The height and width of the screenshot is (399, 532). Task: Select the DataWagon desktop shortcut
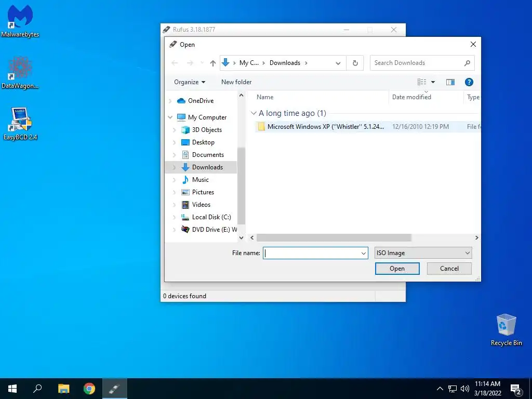(20, 73)
